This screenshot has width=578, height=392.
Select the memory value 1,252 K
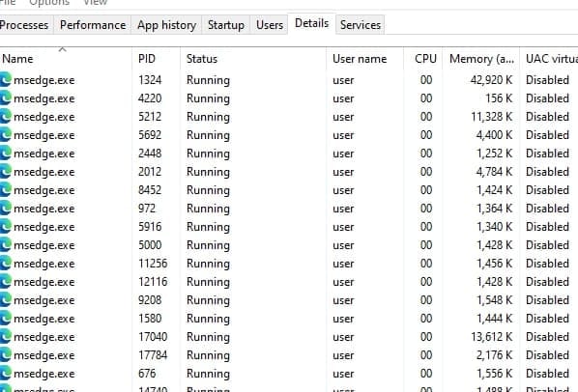[495, 154]
